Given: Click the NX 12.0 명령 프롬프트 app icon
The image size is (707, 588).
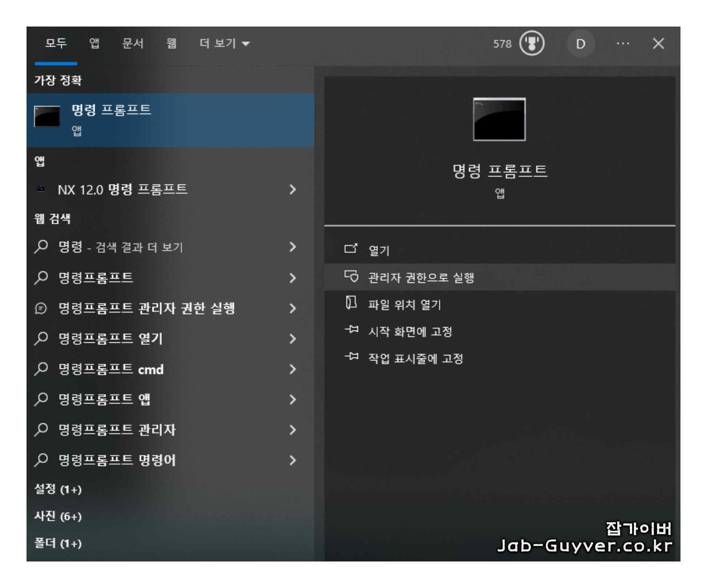Looking at the screenshot, I should [x=41, y=189].
